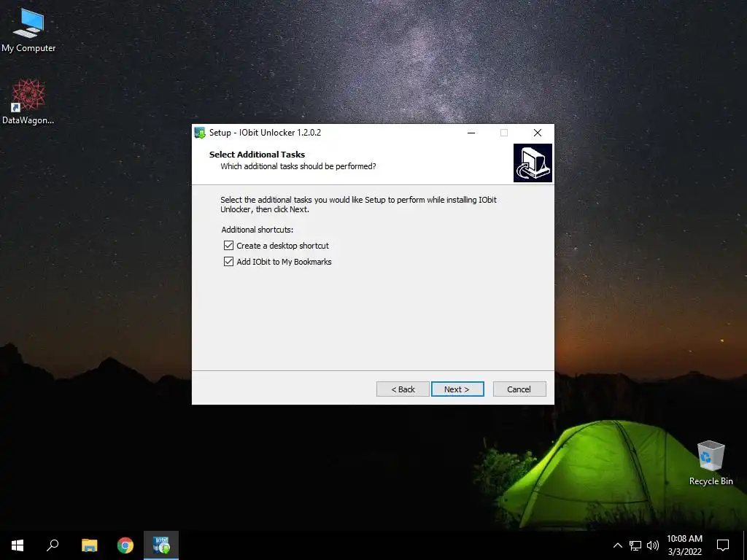The width and height of the screenshot is (747, 560).
Task: Open the network status tray icon
Action: tap(635, 545)
